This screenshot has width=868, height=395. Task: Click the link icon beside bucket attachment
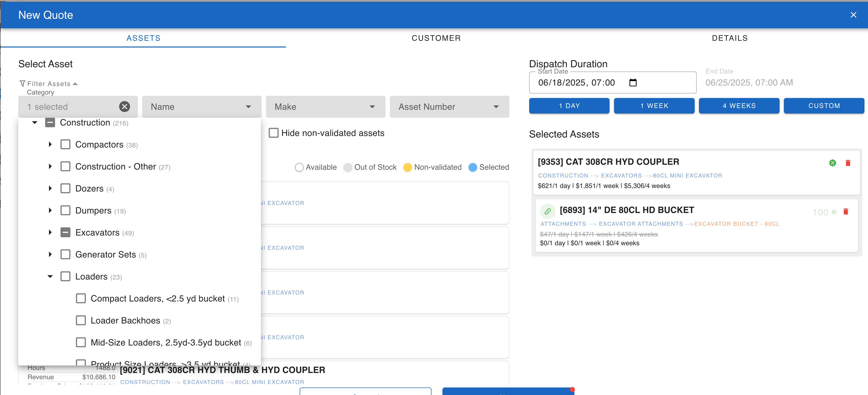pos(548,211)
